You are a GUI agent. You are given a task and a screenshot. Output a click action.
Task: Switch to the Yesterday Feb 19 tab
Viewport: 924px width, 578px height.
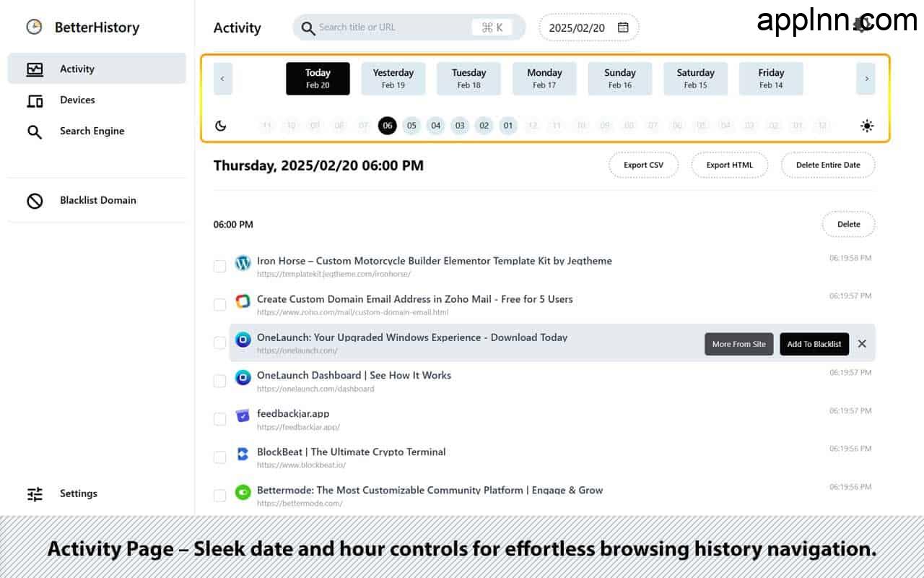click(x=393, y=79)
